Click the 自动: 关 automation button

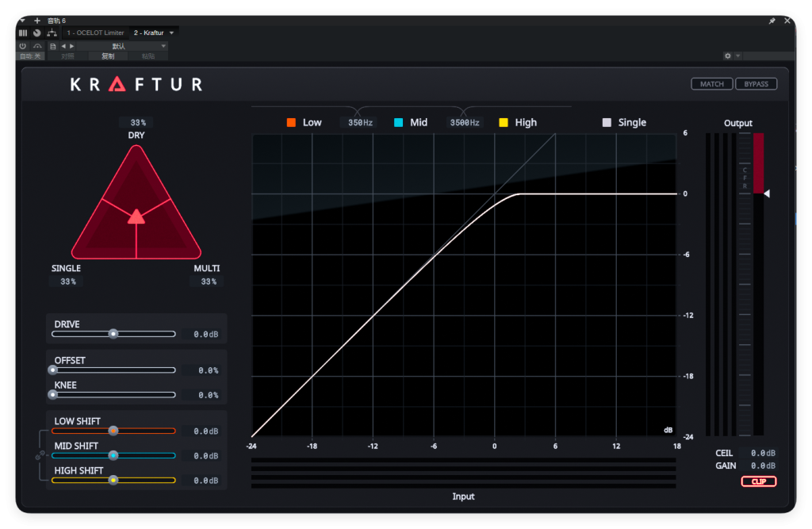coord(31,56)
